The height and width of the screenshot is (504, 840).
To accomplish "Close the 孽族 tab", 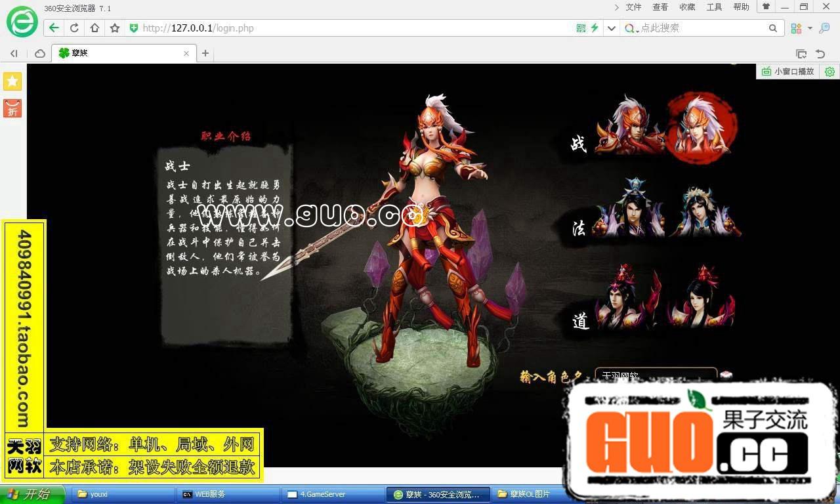I will coord(186,53).
